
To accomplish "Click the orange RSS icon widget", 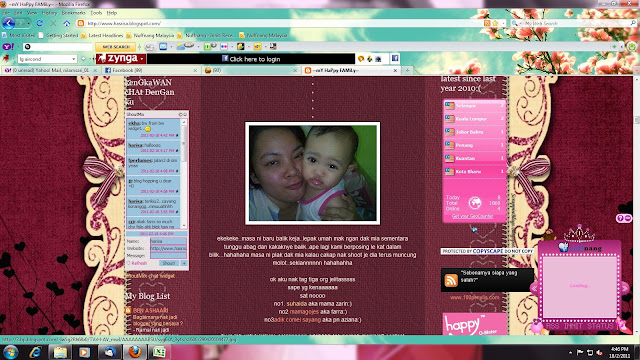I will tap(451, 280).
